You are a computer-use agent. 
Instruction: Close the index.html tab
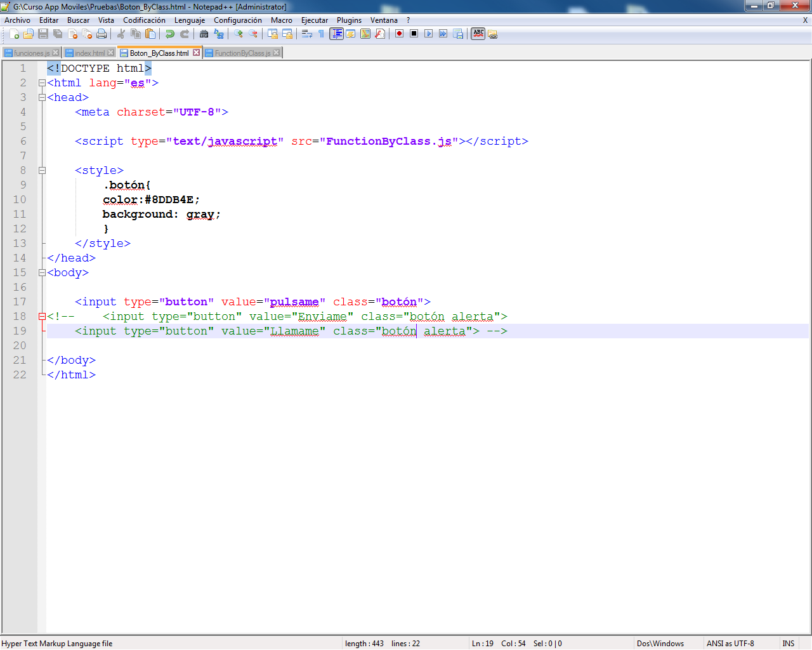(x=111, y=53)
